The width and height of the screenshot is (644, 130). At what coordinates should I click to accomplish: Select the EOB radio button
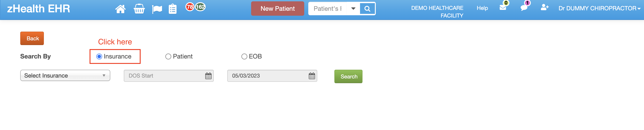(244, 56)
